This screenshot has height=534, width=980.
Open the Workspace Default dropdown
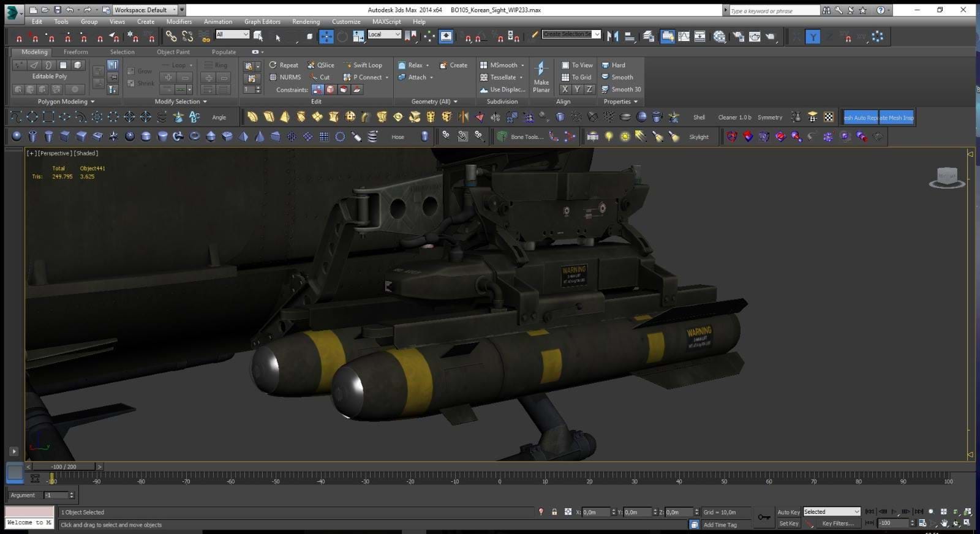(x=144, y=10)
